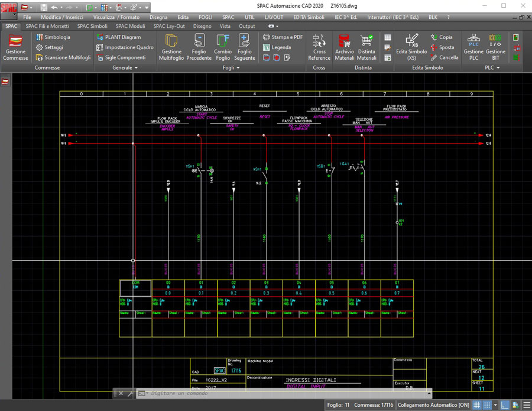Go to next sheet with Foglio Seguente
532x411 pixels.
tap(244, 47)
